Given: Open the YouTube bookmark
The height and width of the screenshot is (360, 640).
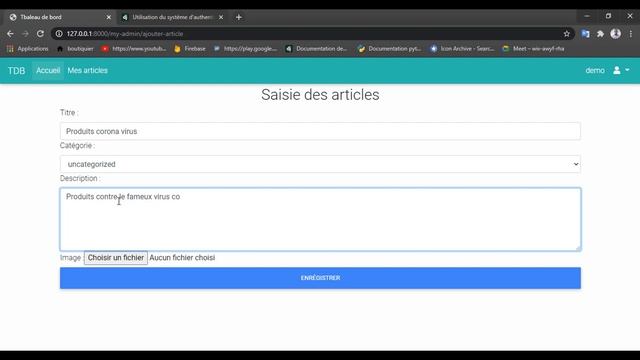Looking at the screenshot, I should tap(134, 49).
